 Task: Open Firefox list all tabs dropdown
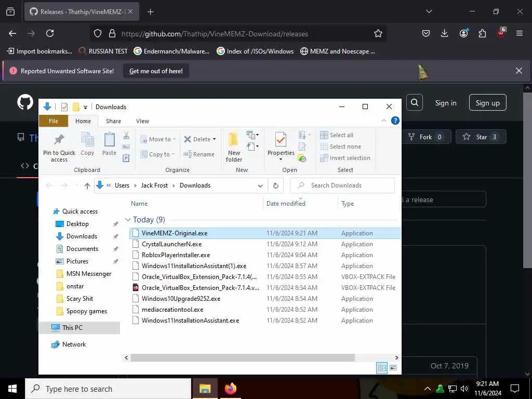pyautogui.click(x=429, y=11)
